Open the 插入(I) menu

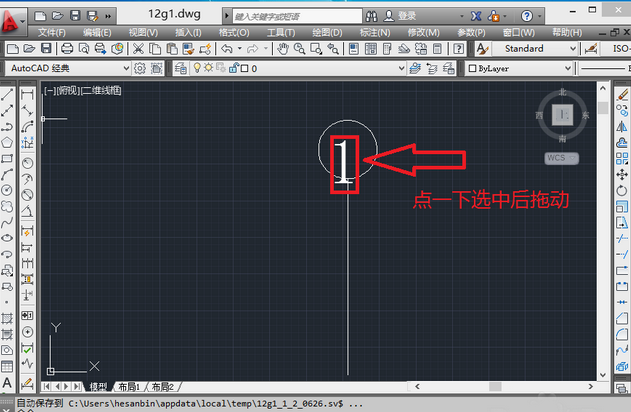tap(188, 33)
